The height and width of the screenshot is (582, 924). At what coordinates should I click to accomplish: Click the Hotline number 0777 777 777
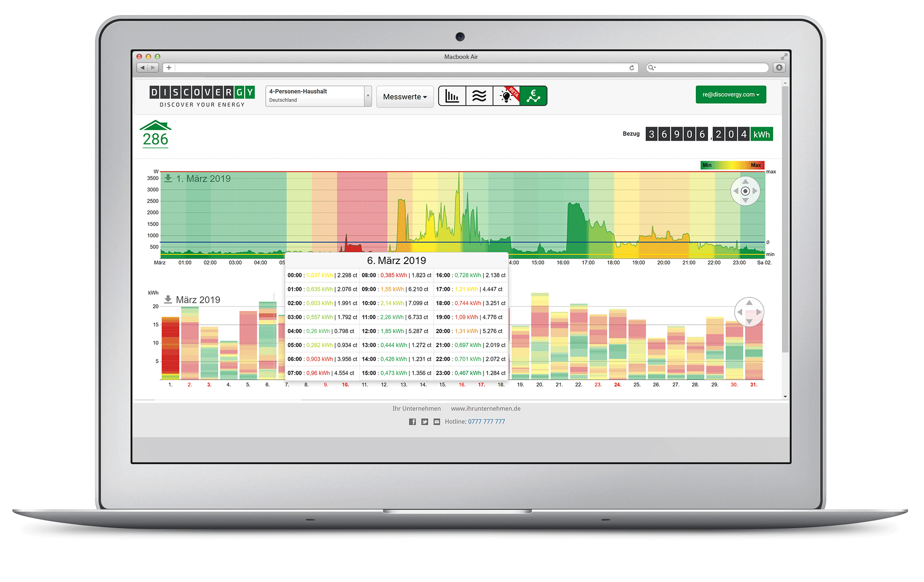click(x=486, y=422)
